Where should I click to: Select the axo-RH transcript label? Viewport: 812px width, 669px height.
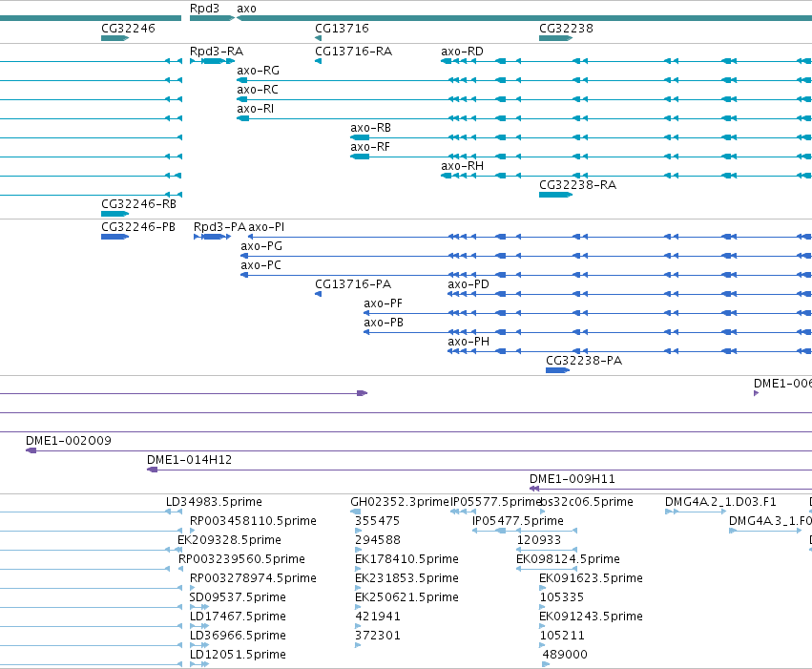[462, 166]
